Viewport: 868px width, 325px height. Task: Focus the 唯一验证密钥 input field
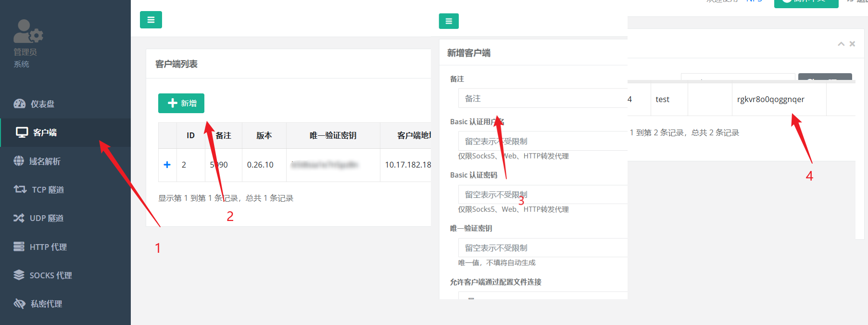click(542, 248)
